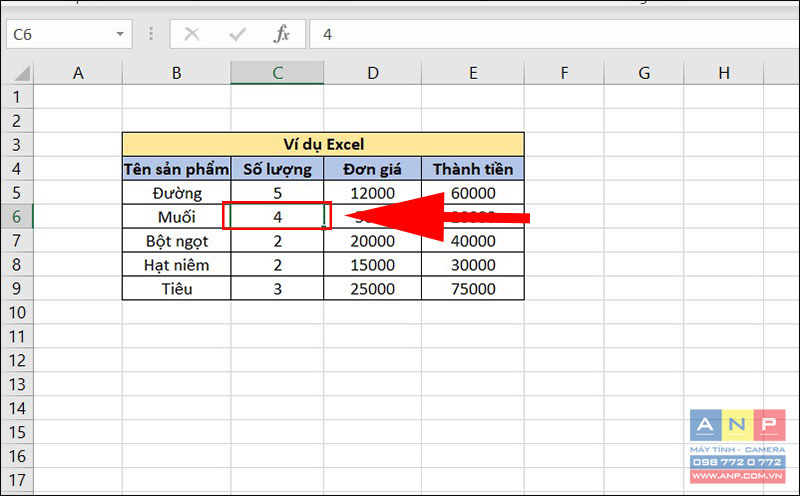The height and width of the screenshot is (496, 800).
Task: Click the formula bar showing 4
Action: pos(554,34)
